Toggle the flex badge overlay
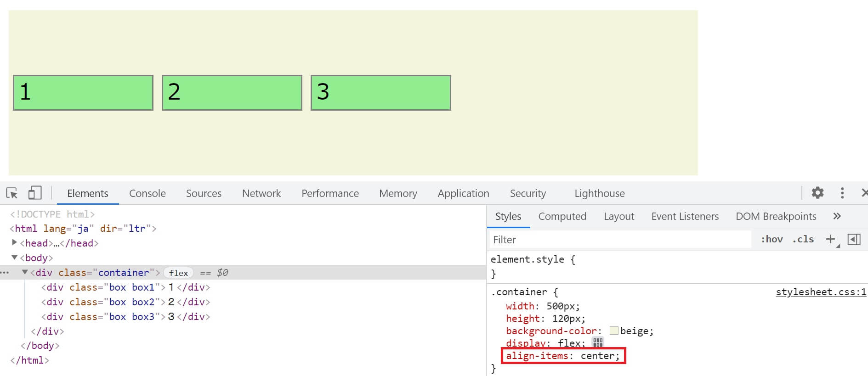Screen dimensions: 868x376 tap(178, 273)
